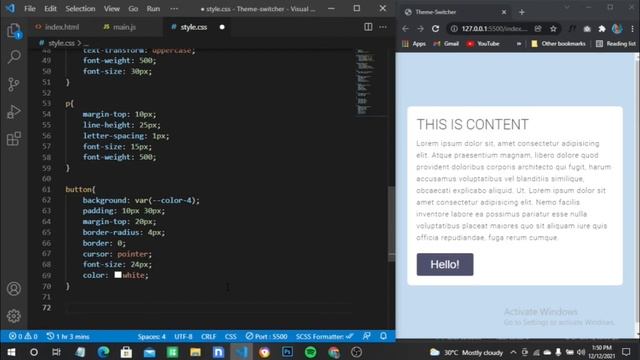
Task: Open the Search view in activity bar
Action: click(14, 57)
